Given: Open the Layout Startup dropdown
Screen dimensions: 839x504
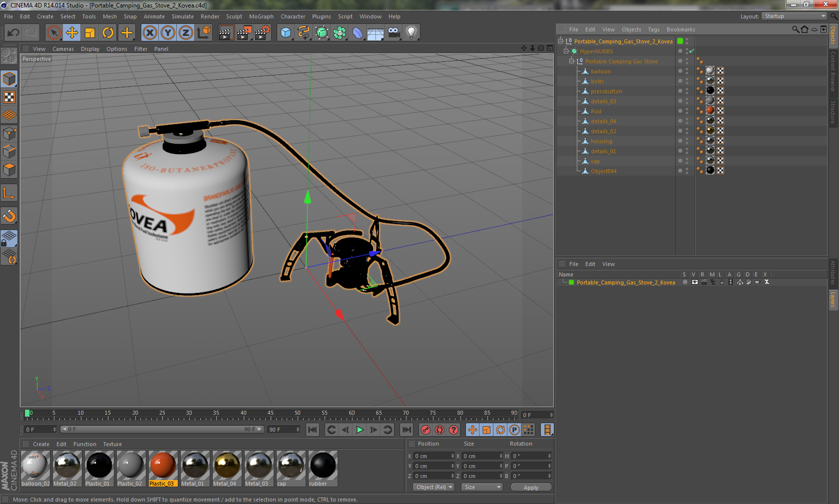Looking at the screenshot, I should pyautogui.click(x=794, y=16).
